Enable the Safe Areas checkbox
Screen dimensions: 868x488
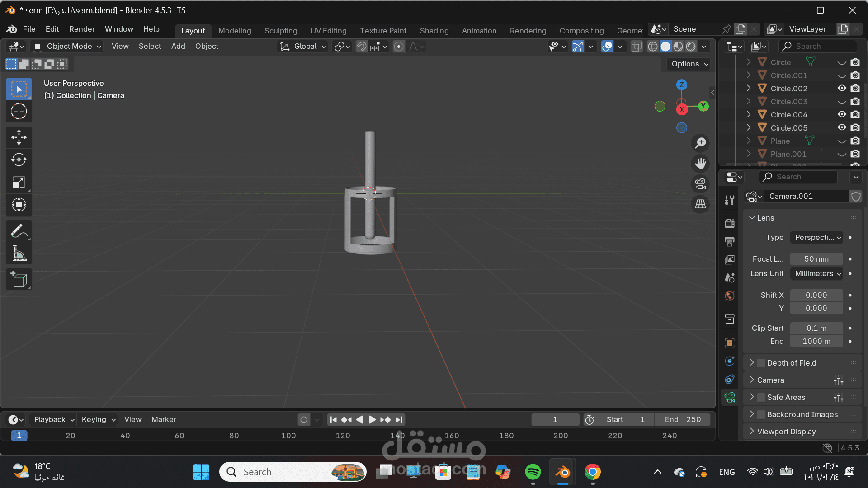[x=761, y=397]
